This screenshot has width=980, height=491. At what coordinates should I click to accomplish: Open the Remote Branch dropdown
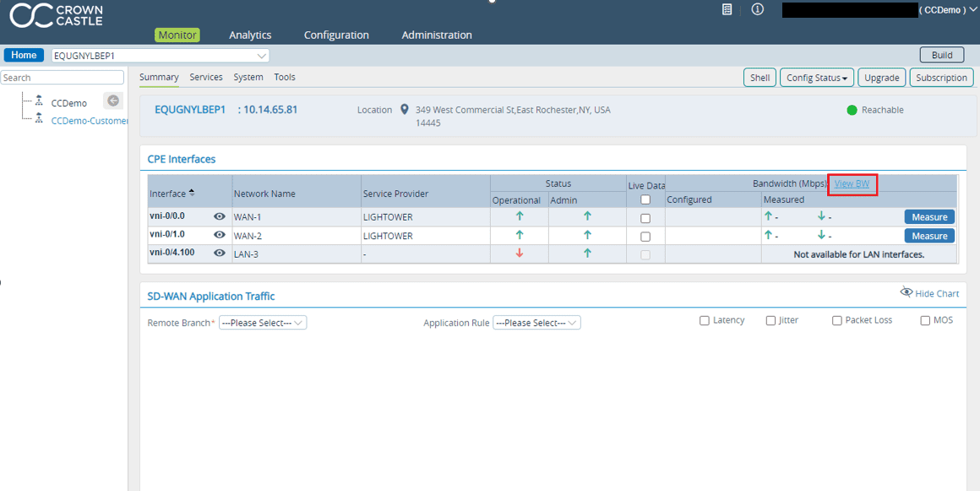click(262, 322)
